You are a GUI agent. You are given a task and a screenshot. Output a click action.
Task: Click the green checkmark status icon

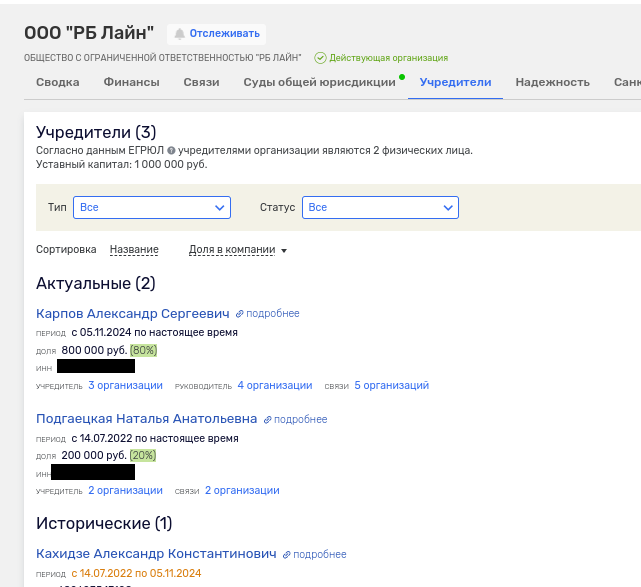pyautogui.click(x=320, y=58)
